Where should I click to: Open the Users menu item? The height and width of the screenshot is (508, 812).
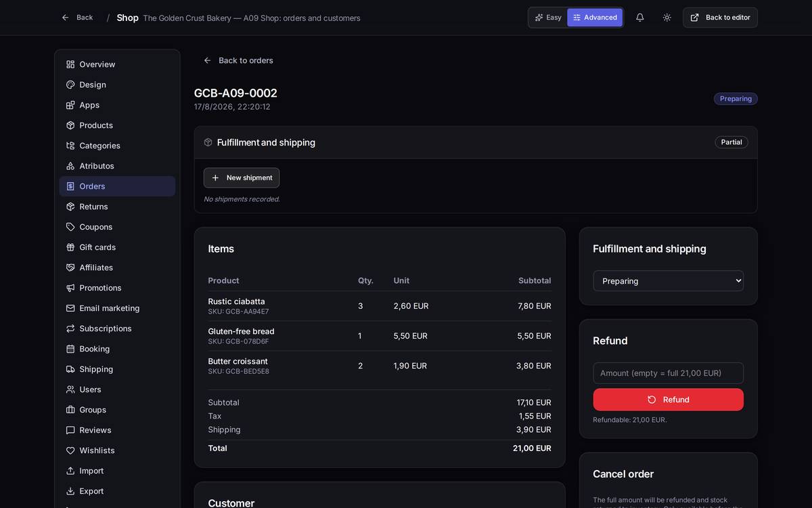[117, 389]
